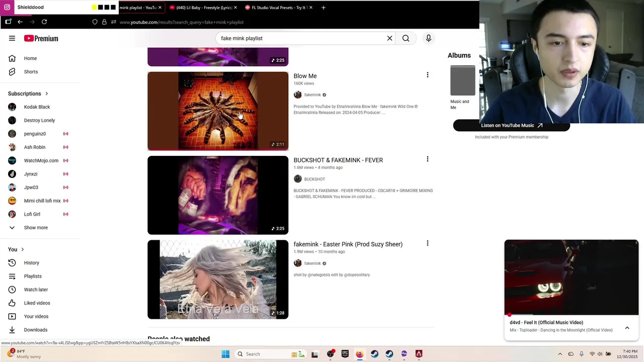644x362 pixels.
Task: Expand the miniplayer with up chevron
Action: (627, 328)
